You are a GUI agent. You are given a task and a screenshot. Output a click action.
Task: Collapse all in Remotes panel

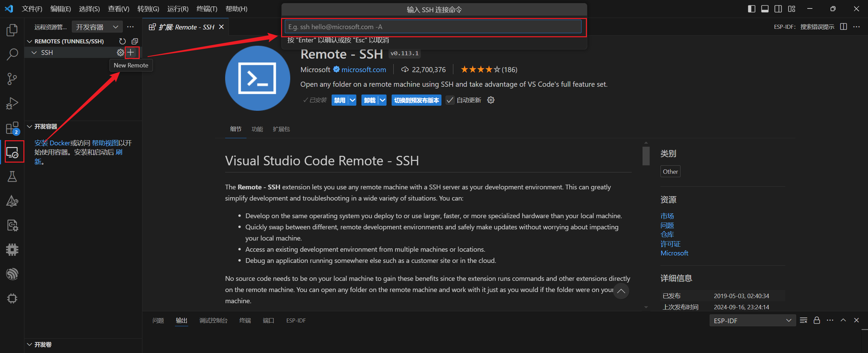point(135,41)
